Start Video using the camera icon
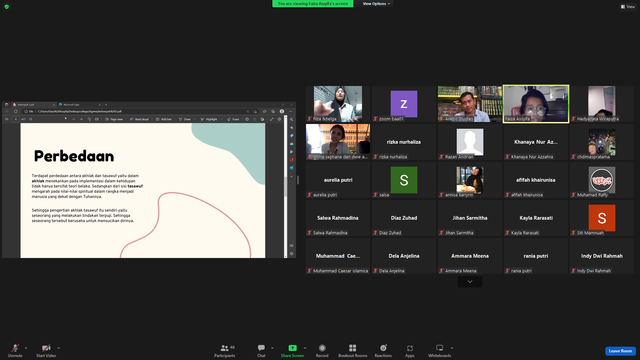 coord(46,350)
